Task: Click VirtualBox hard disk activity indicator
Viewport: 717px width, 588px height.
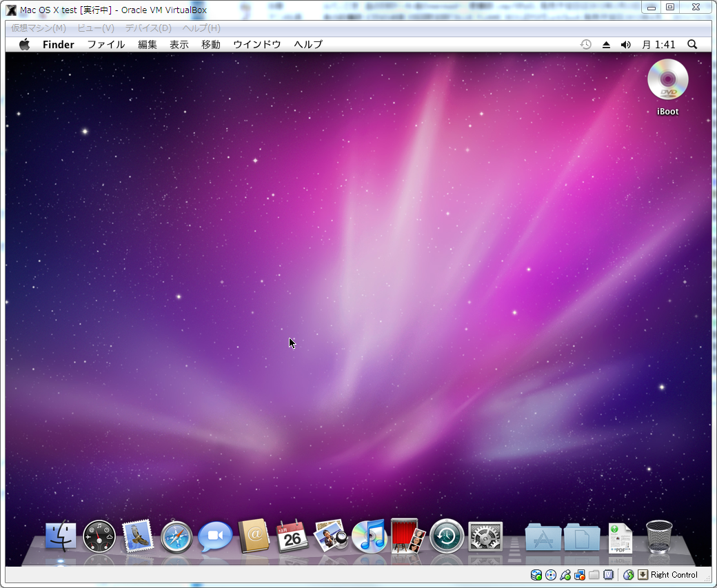Action: click(x=536, y=575)
